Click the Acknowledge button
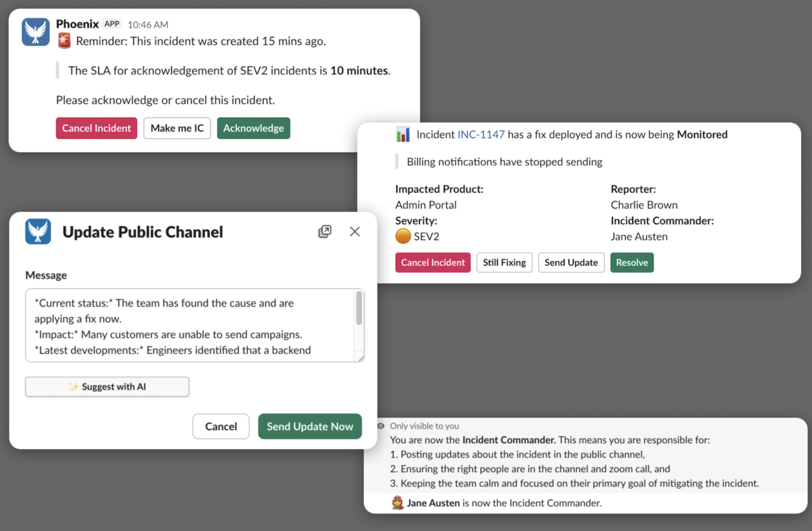Image resolution: width=812 pixels, height=531 pixels. pyautogui.click(x=253, y=128)
